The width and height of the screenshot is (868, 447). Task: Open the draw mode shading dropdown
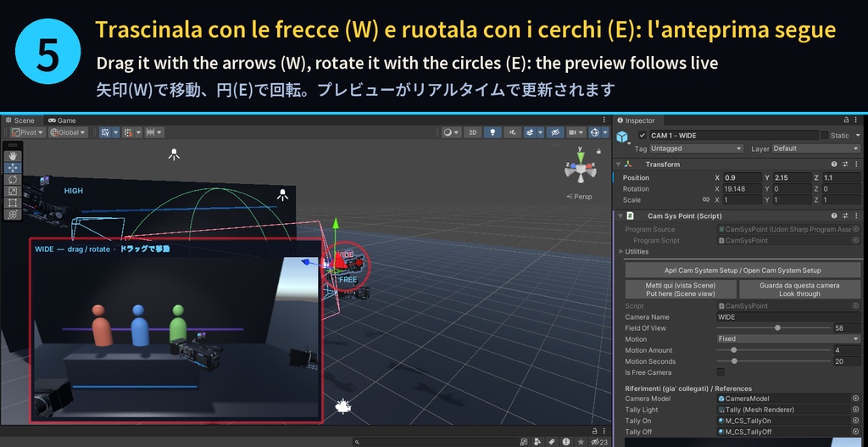click(x=451, y=132)
